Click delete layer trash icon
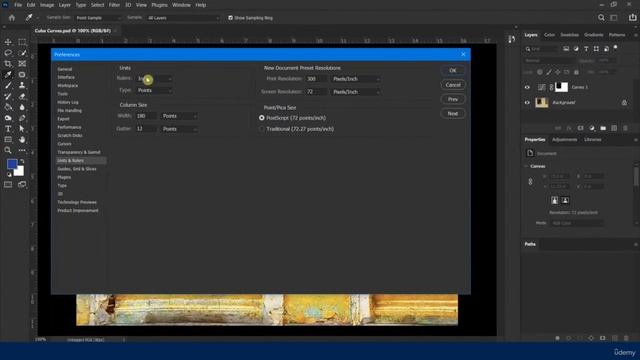This screenshot has width=640, height=360. [x=625, y=128]
